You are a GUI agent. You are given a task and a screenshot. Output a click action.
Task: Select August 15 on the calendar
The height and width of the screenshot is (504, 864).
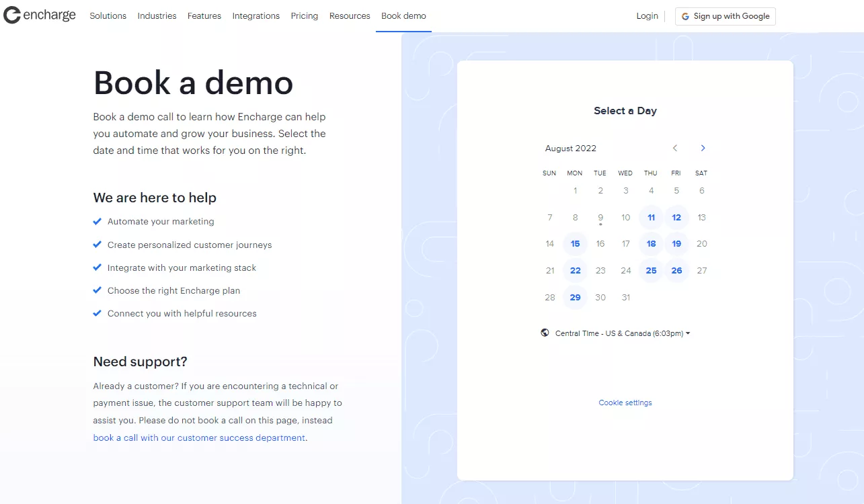coord(575,244)
